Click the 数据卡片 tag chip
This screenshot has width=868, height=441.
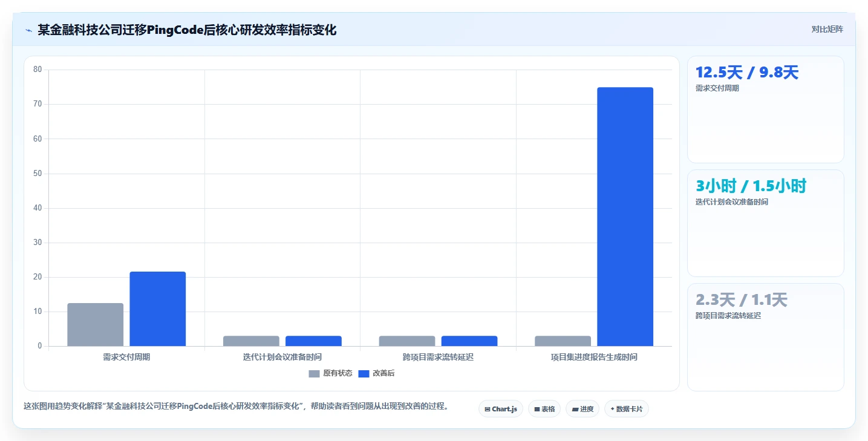pyautogui.click(x=627, y=409)
